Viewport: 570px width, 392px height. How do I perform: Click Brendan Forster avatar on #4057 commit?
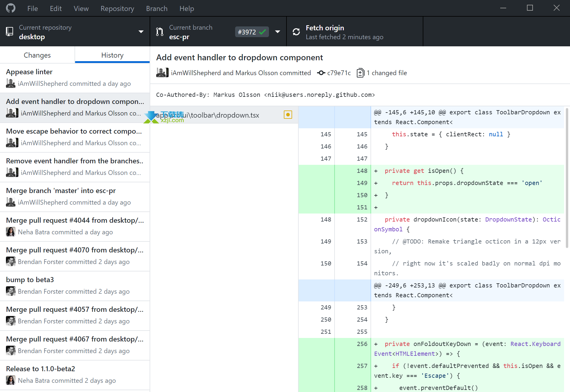[11, 321]
